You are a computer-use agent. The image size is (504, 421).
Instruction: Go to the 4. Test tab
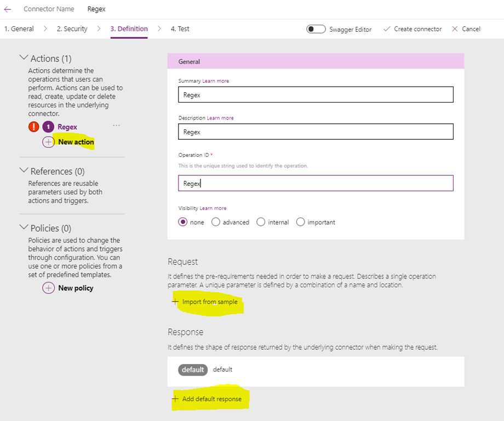pyautogui.click(x=180, y=29)
